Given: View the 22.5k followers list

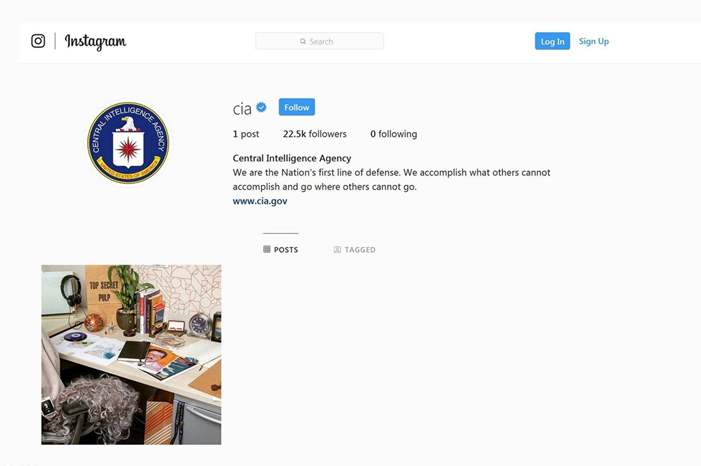Looking at the screenshot, I should pos(315,134).
